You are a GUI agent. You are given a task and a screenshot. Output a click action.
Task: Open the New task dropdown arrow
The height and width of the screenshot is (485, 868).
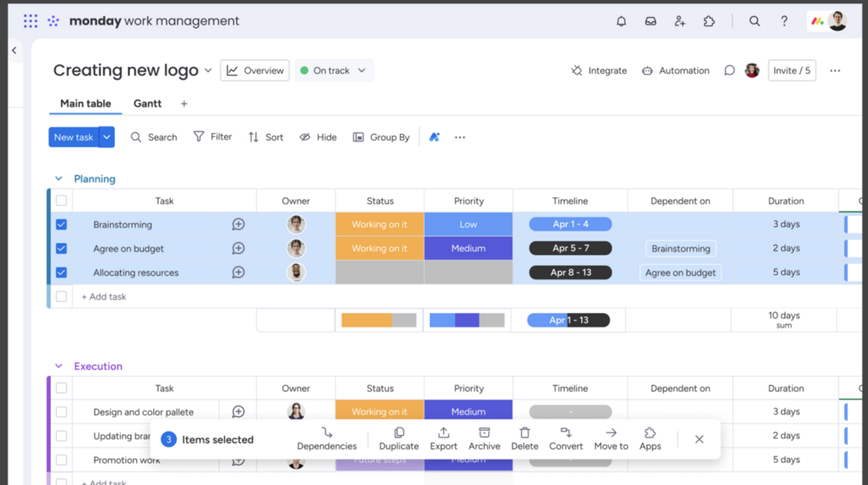click(106, 137)
